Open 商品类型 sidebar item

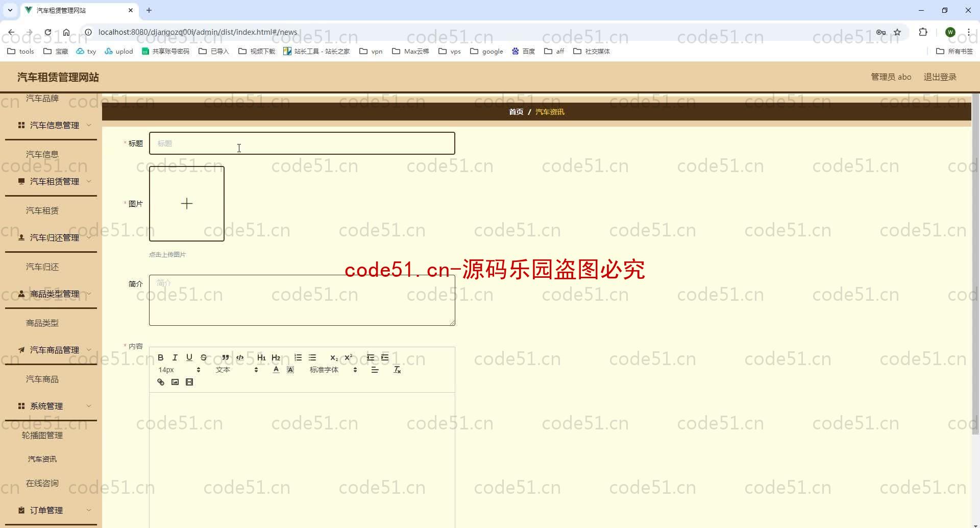(x=42, y=323)
